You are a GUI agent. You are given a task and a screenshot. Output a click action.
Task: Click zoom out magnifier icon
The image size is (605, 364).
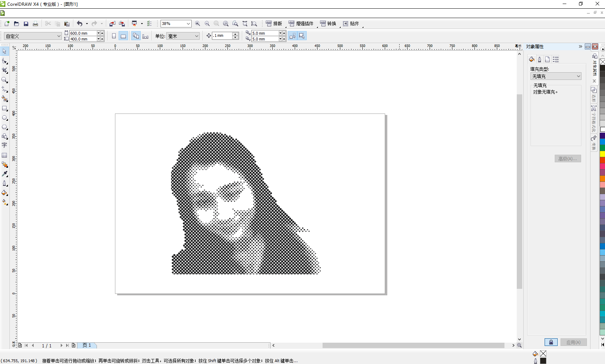point(207,23)
